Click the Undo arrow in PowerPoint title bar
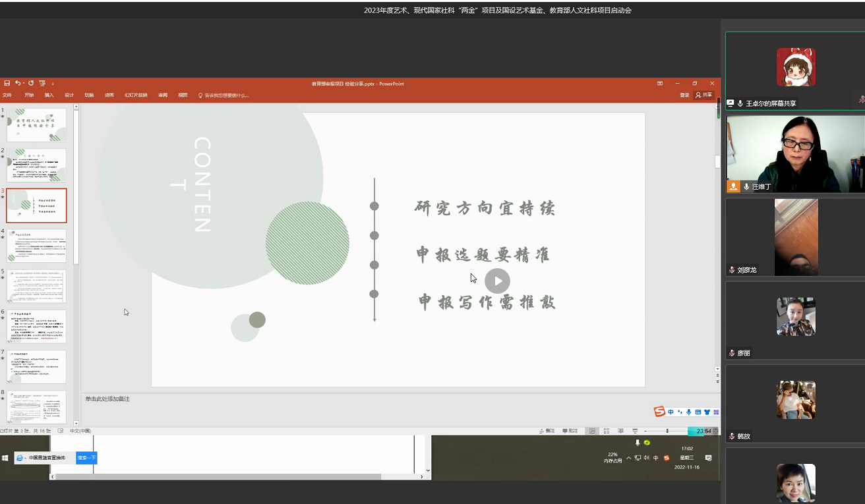The height and width of the screenshot is (504, 865). 18,84
